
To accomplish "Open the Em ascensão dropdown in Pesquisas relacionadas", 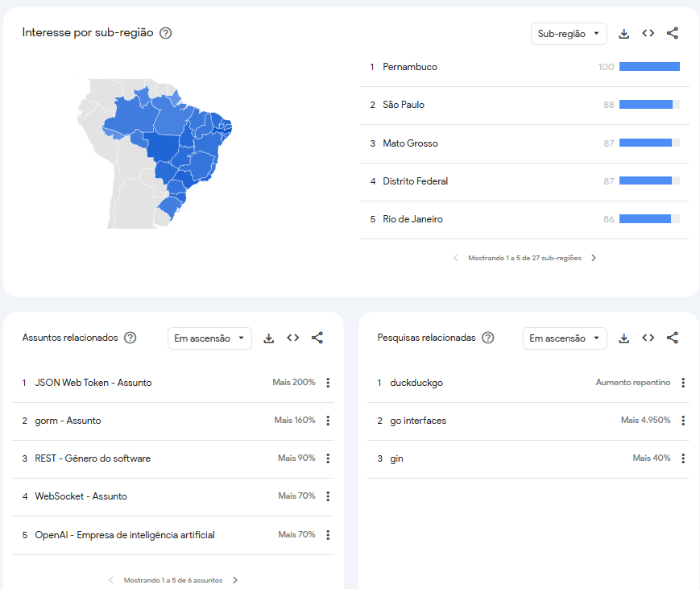I will [x=565, y=338].
